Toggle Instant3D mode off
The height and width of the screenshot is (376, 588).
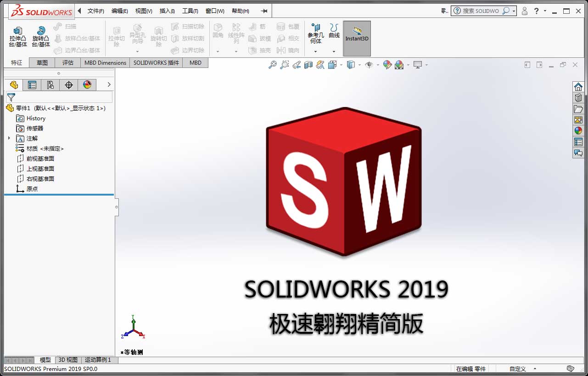[357, 38]
